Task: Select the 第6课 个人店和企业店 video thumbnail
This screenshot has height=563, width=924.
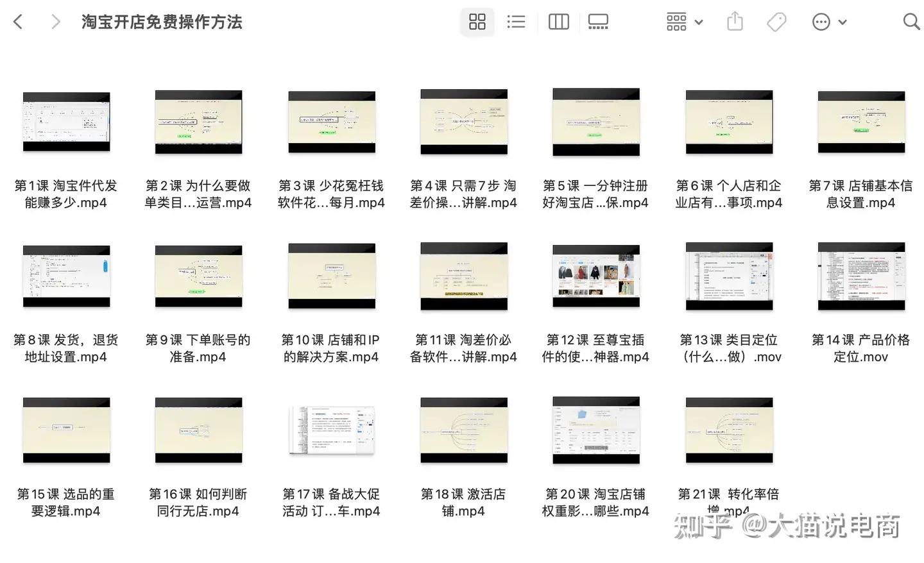Action: pos(729,122)
